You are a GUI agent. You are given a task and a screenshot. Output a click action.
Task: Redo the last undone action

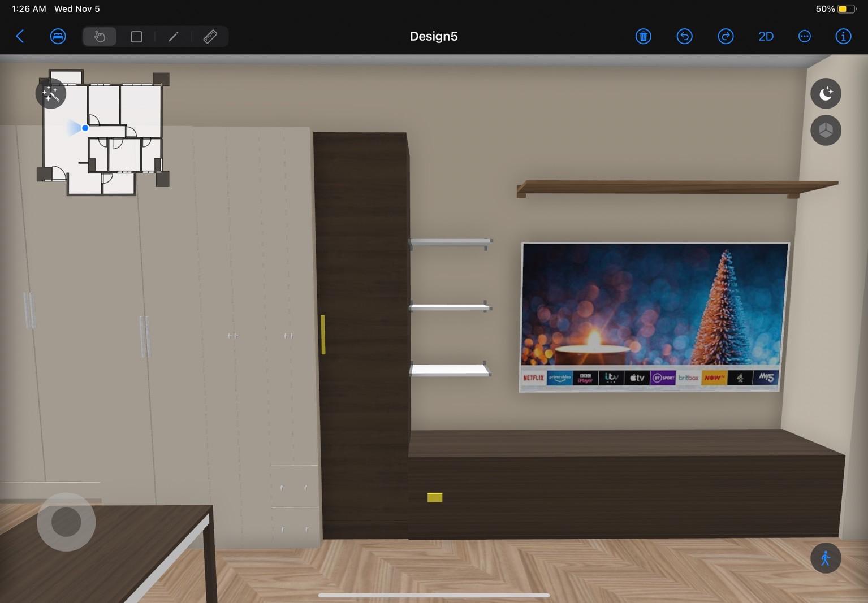click(726, 37)
